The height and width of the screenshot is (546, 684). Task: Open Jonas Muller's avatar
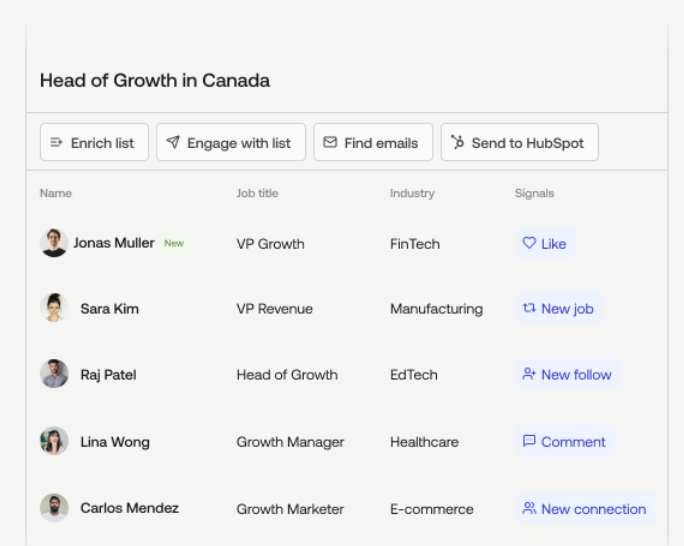pyautogui.click(x=54, y=243)
